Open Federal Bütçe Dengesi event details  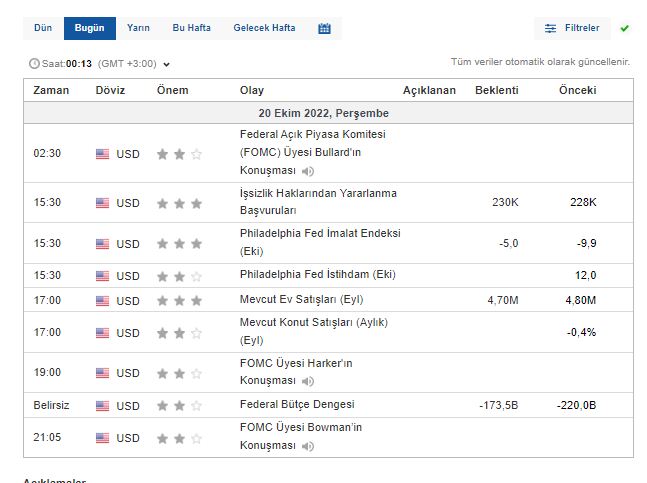pos(297,405)
